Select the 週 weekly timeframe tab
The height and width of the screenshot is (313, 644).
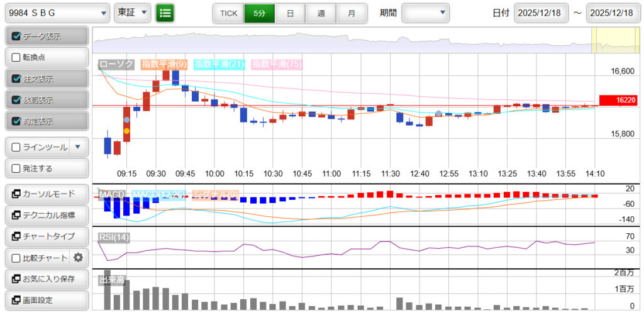321,13
